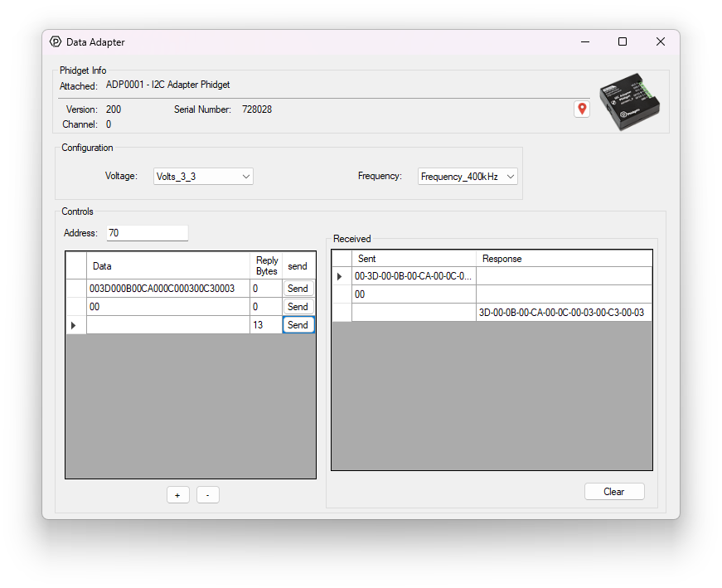Clear the Received table
The height and width of the screenshot is (588, 722).
click(x=613, y=492)
